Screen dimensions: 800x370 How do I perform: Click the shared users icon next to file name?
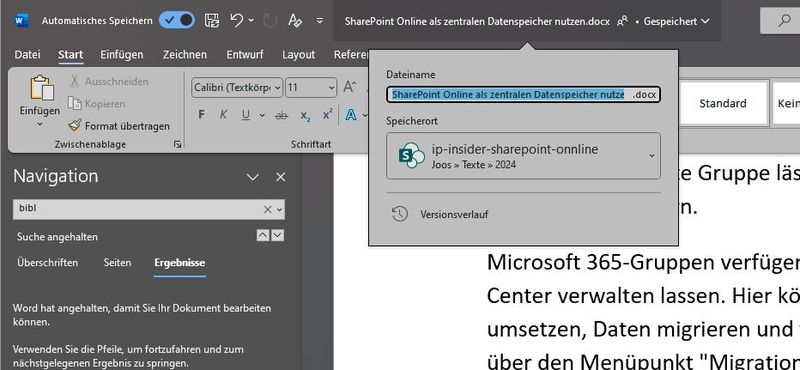622,21
